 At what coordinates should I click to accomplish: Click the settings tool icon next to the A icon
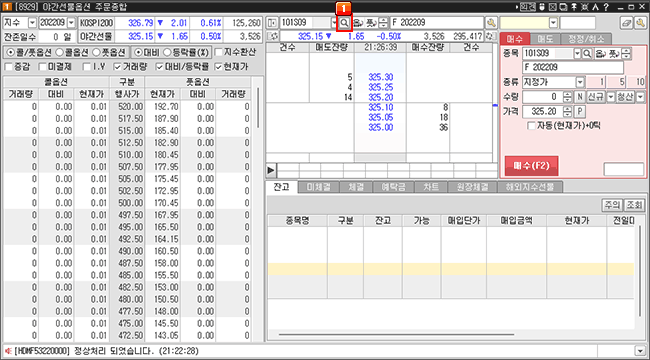(x=584, y=7)
